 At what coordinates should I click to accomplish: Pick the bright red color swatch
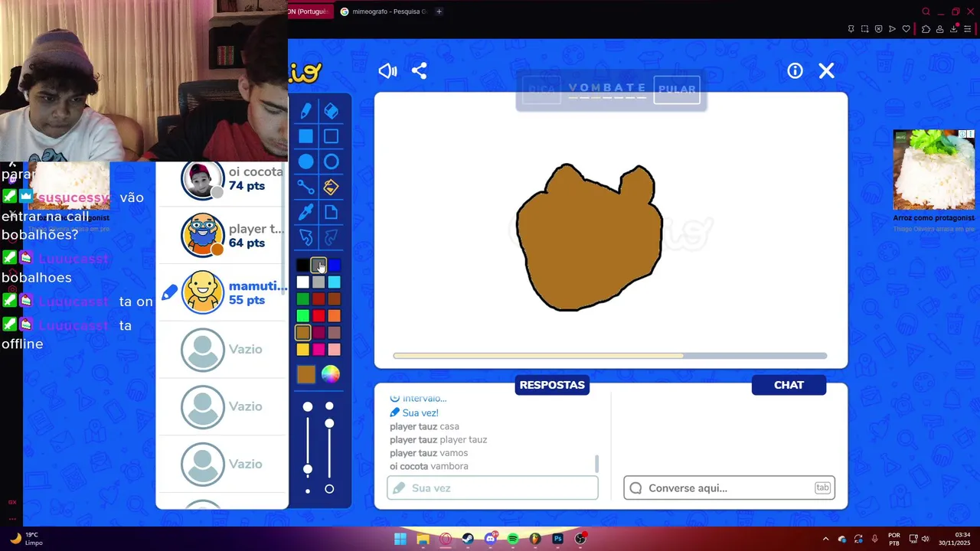pos(318,316)
